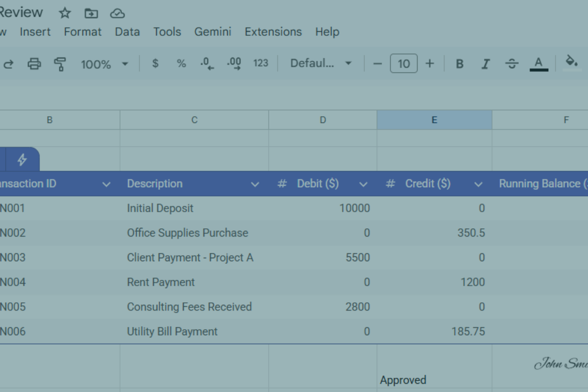This screenshot has width=588, height=392.
Task: Select the Paint format tool
Action: [x=60, y=64]
